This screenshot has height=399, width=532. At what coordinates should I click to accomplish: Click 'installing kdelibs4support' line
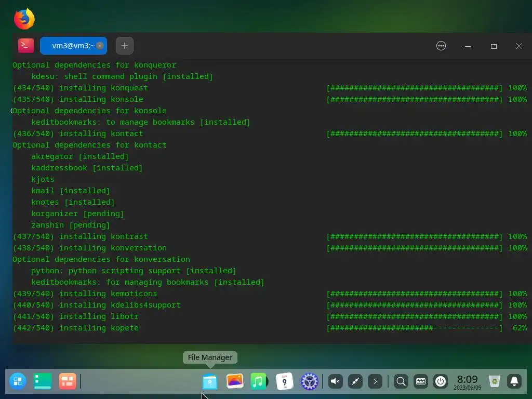coord(96,305)
